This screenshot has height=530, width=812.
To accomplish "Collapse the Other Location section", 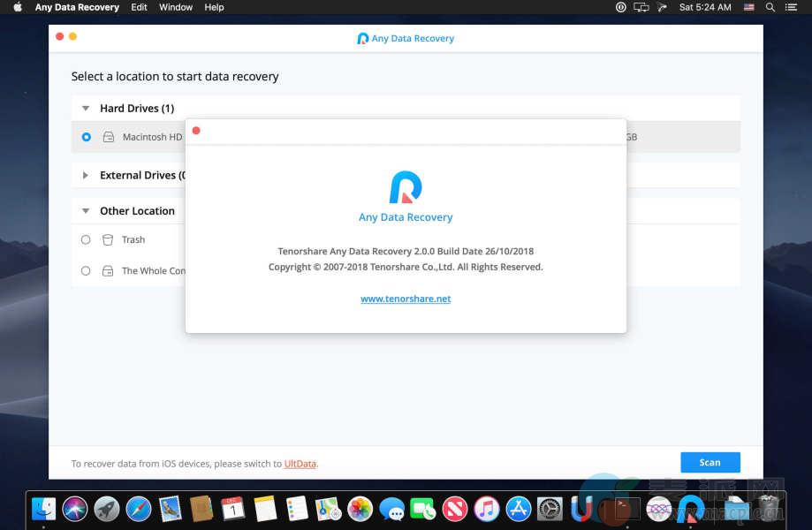I will pyautogui.click(x=86, y=211).
